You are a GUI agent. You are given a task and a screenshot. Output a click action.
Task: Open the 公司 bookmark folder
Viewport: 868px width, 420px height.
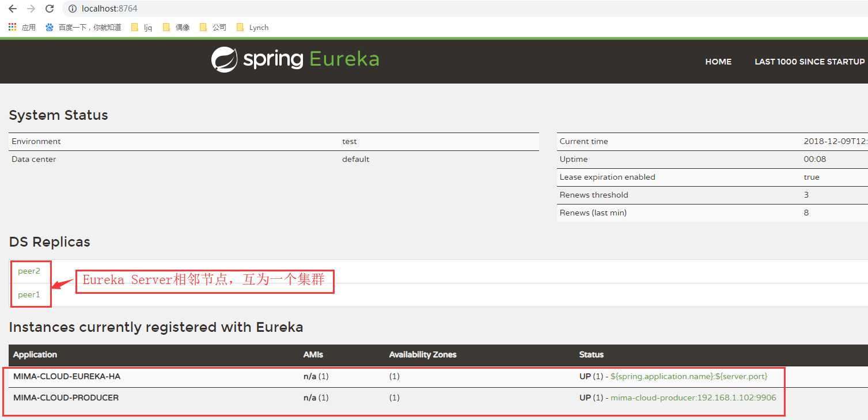coord(213,27)
